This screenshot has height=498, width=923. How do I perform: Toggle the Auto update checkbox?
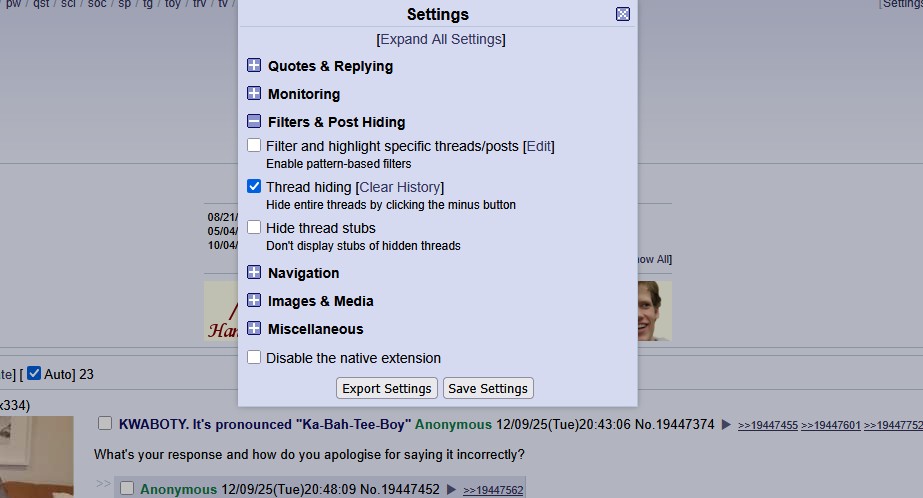point(34,373)
